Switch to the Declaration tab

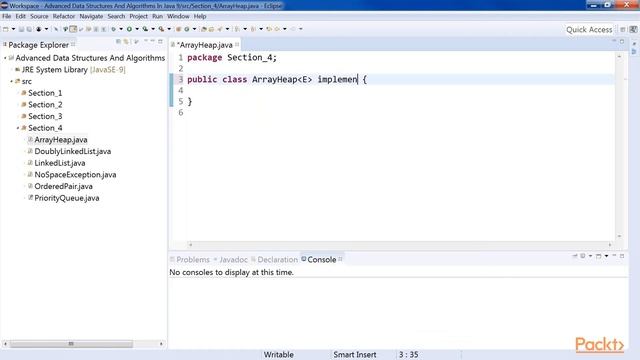tap(274, 260)
